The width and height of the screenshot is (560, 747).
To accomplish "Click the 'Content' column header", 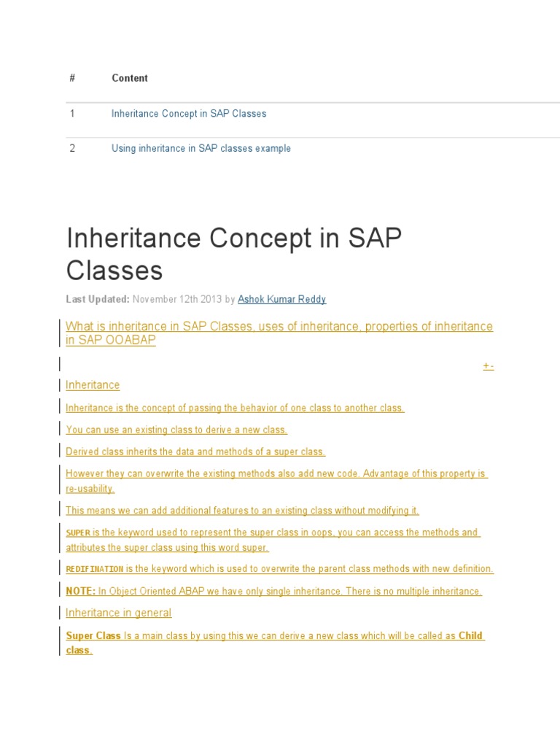I will [130, 78].
